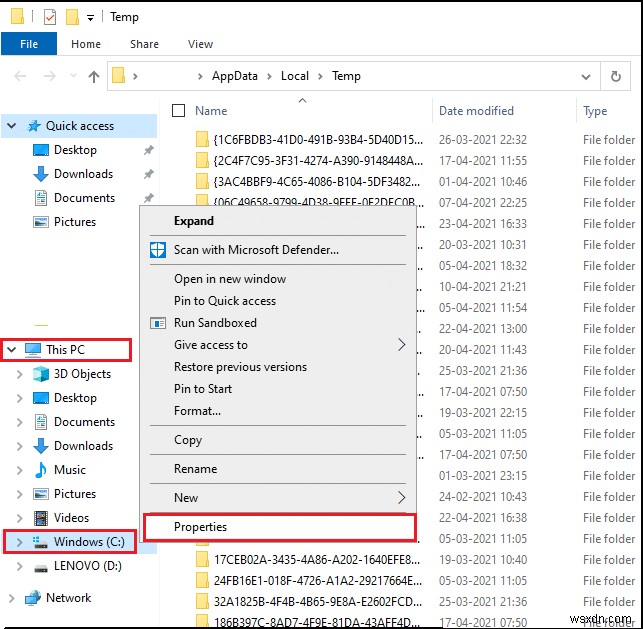Expand the 3D Objects node

tap(19, 374)
